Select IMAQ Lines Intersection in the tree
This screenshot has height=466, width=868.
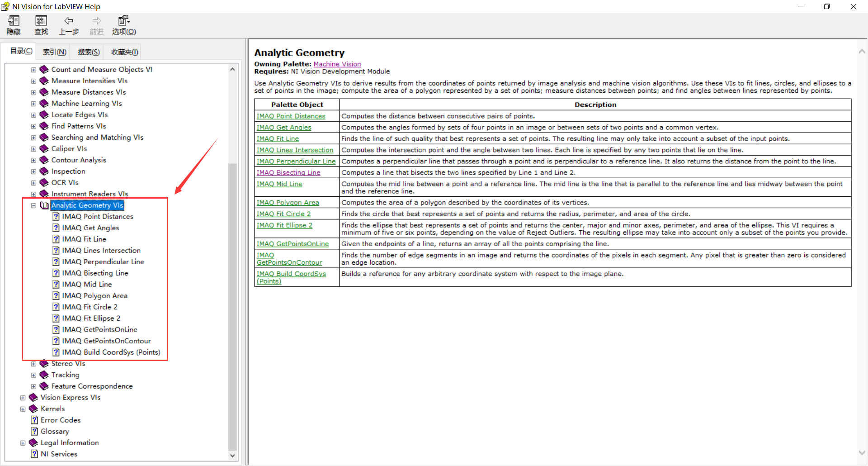[x=101, y=250]
